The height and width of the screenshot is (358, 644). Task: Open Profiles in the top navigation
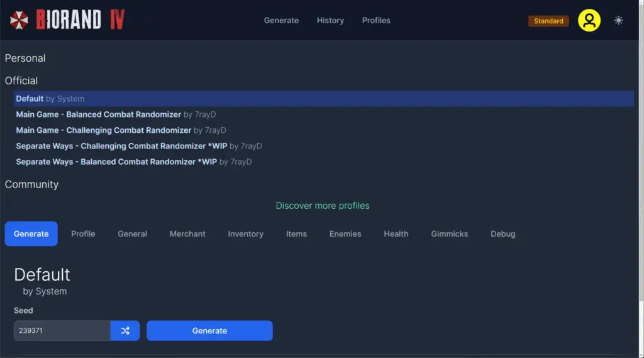tap(376, 20)
